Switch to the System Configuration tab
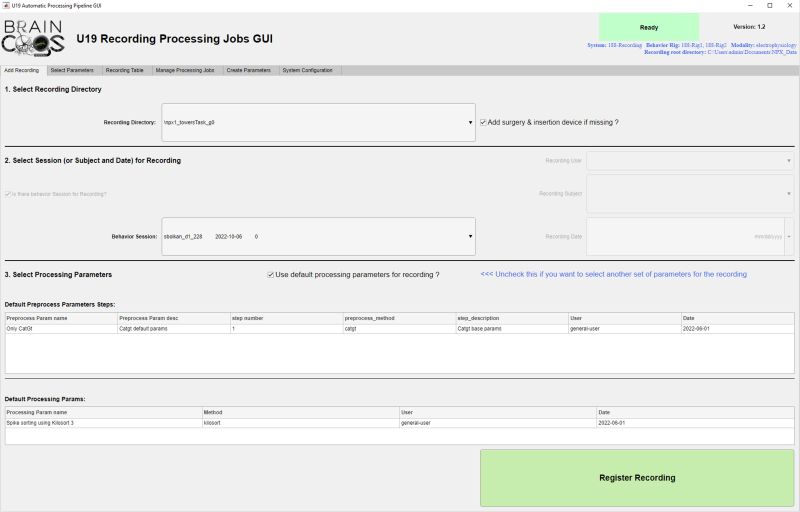The height and width of the screenshot is (512, 800). click(307, 70)
